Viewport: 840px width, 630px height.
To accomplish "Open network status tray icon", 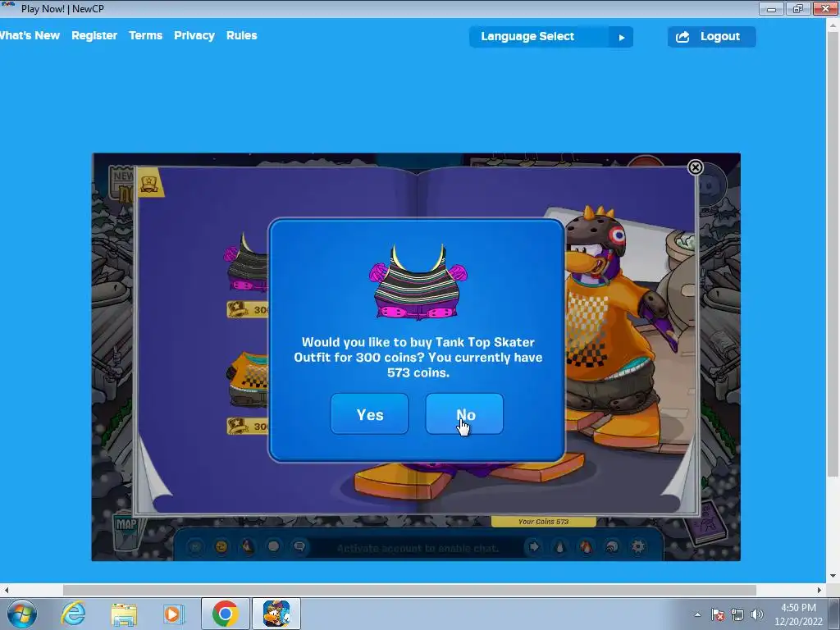I will (737, 614).
